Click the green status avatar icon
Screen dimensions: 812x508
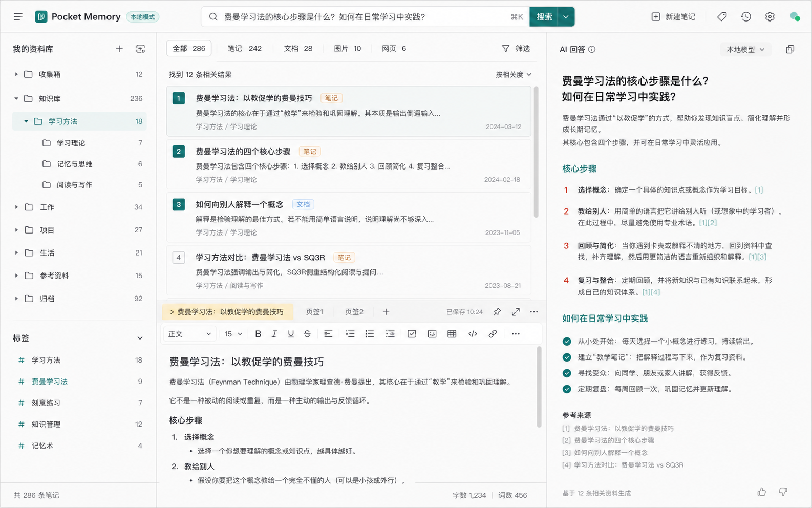point(795,17)
